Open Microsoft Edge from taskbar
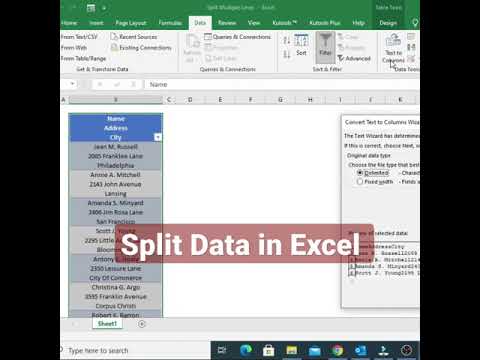480x360 pixels. [246, 350]
